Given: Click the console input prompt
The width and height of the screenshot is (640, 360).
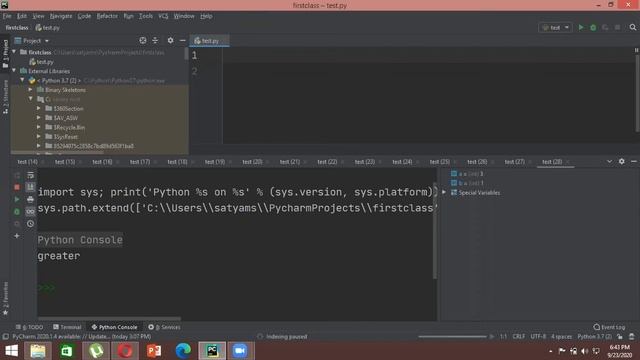Looking at the screenshot, I should pyautogui.click(x=46, y=287).
